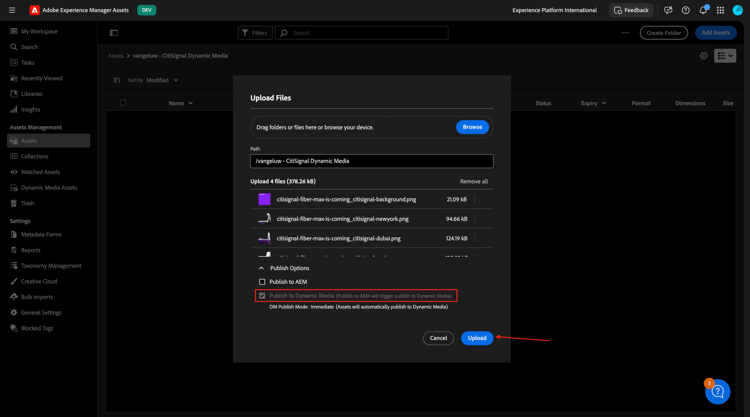This screenshot has height=417, width=750.
Task: Click the Upload button
Action: (x=477, y=338)
